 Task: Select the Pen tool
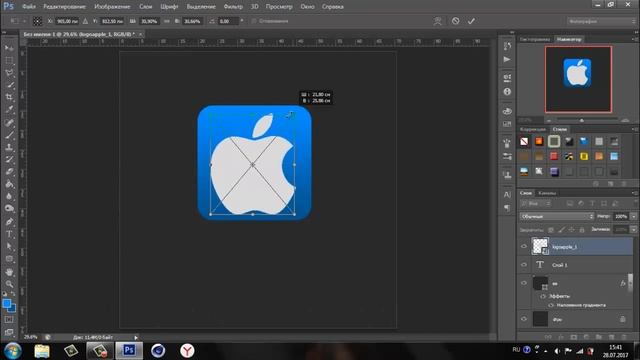[9, 222]
